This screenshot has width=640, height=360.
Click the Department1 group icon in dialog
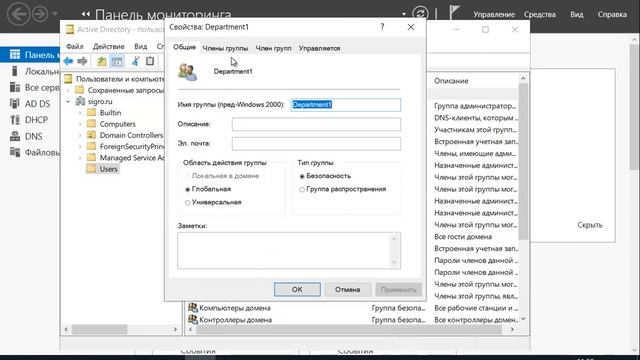tap(187, 72)
